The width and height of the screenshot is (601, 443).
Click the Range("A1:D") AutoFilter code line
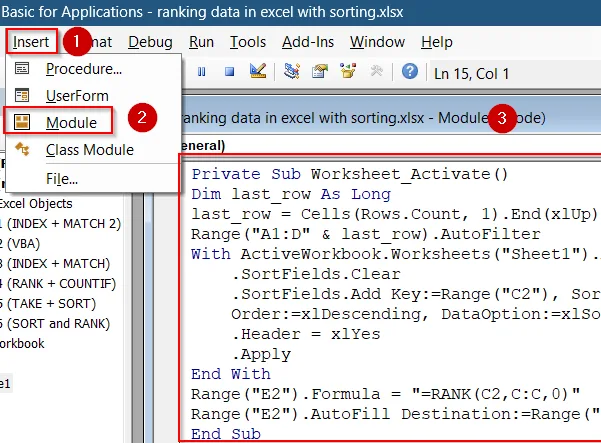click(366, 234)
